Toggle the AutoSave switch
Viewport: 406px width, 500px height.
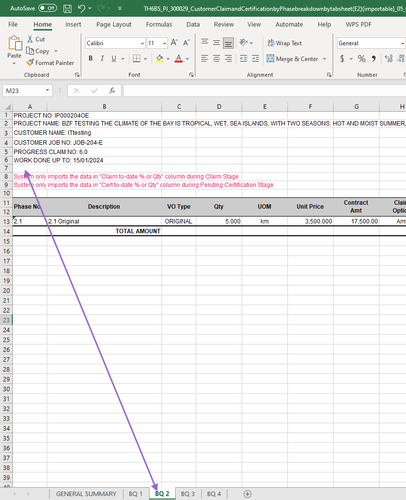(47, 8)
